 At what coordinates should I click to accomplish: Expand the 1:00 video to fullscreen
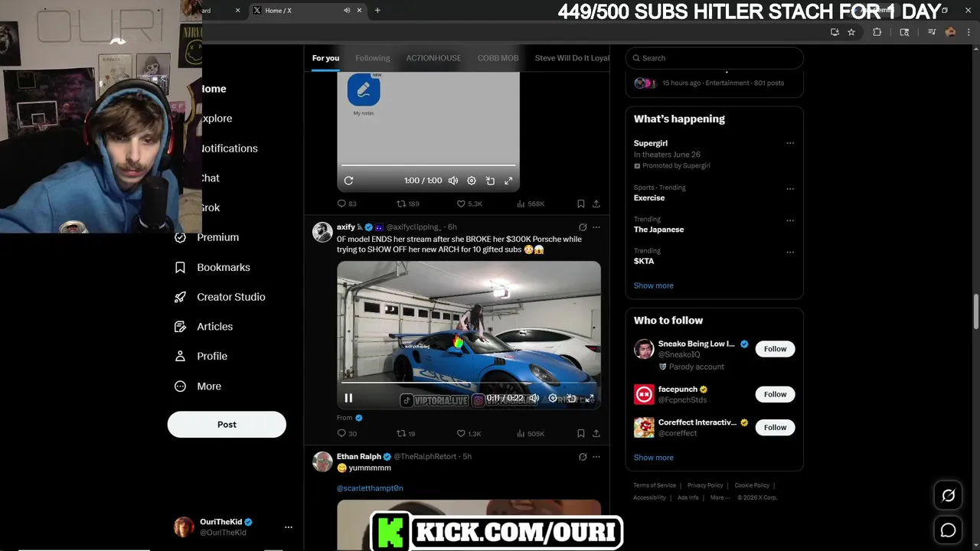[x=508, y=181]
